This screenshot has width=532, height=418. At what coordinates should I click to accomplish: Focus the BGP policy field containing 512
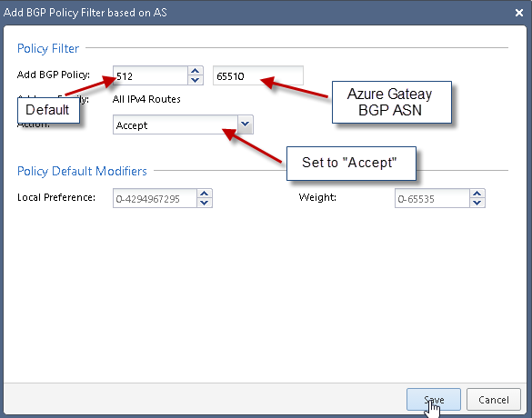150,75
